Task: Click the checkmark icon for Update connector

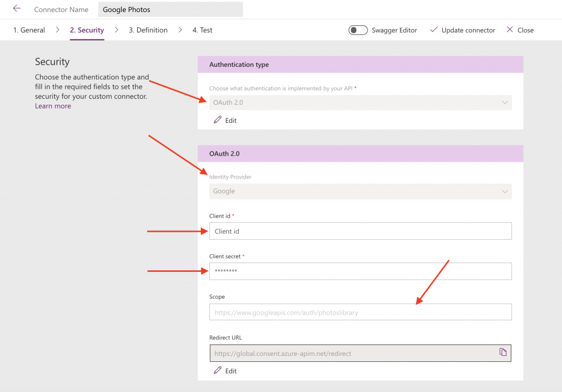Action: point(434,30)
